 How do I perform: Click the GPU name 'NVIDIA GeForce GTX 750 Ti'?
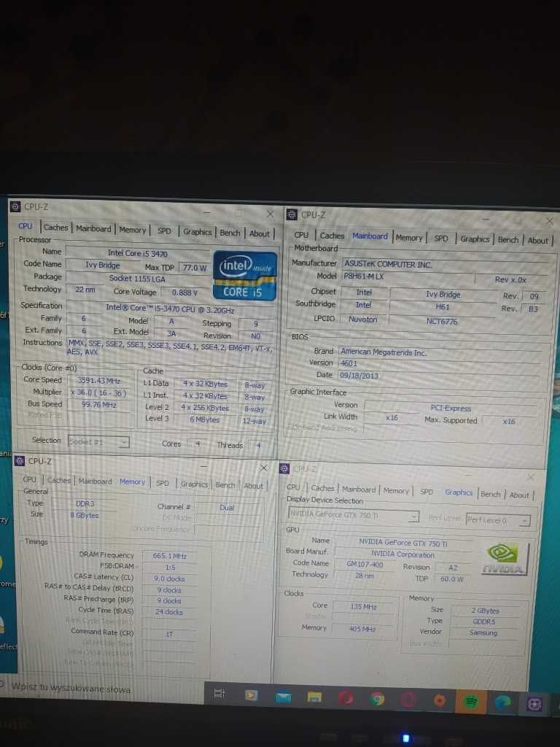tap(402, 543)
